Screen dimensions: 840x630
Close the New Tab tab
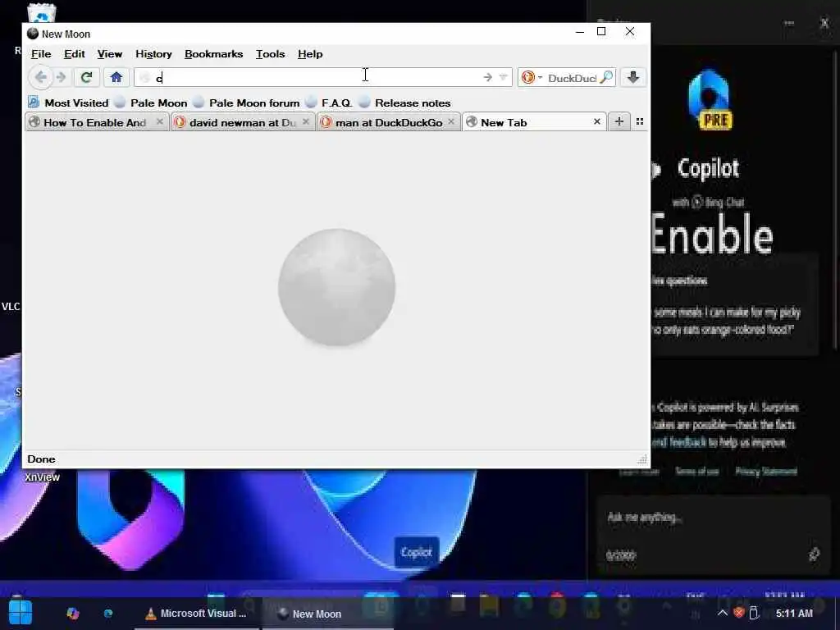click(x=597, y=122)
